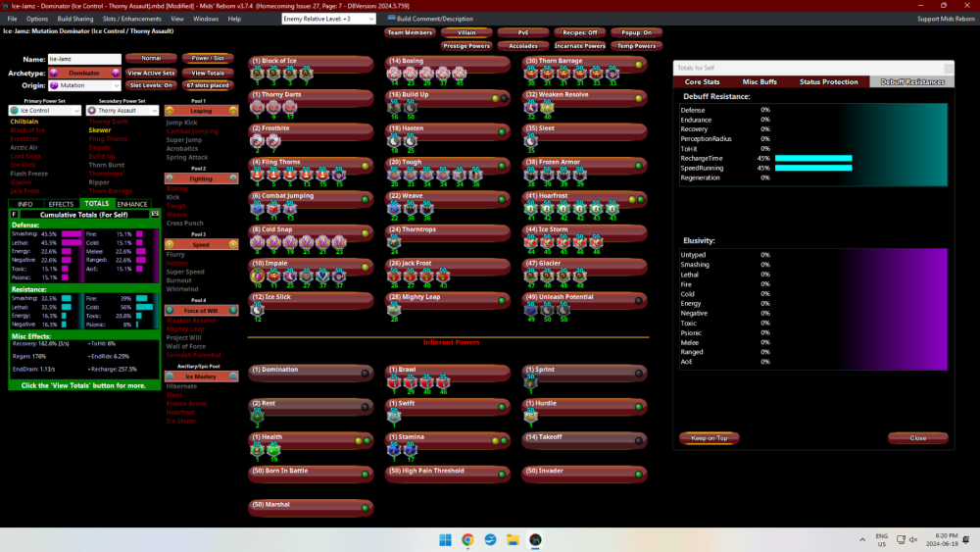Toggle the Takeoff power indicator
The image size is (980, 552).
coord(639,441)
